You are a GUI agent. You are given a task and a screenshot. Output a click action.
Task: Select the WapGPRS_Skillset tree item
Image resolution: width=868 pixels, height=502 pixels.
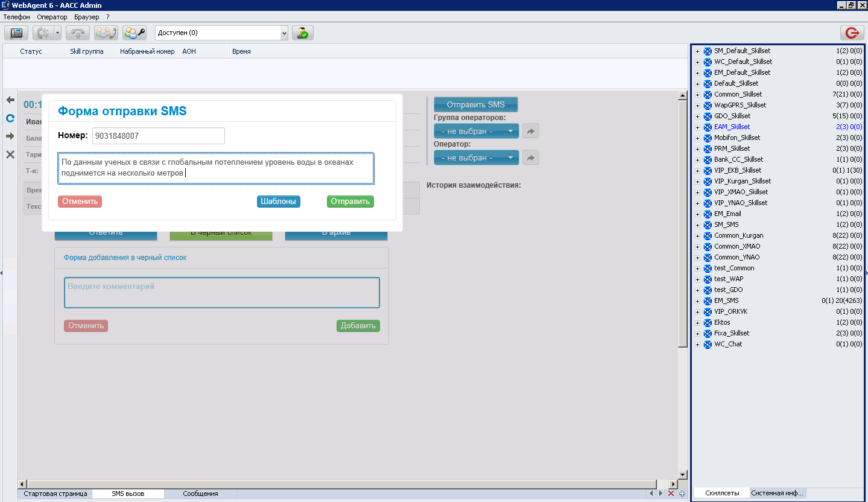coord(740,105)
